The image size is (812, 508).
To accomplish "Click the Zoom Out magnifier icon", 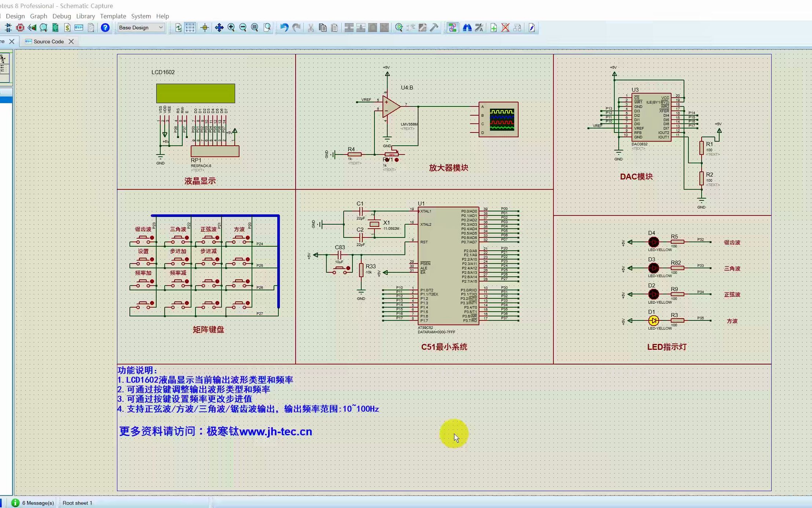I will pyautogui.click(x=243, y=28).
